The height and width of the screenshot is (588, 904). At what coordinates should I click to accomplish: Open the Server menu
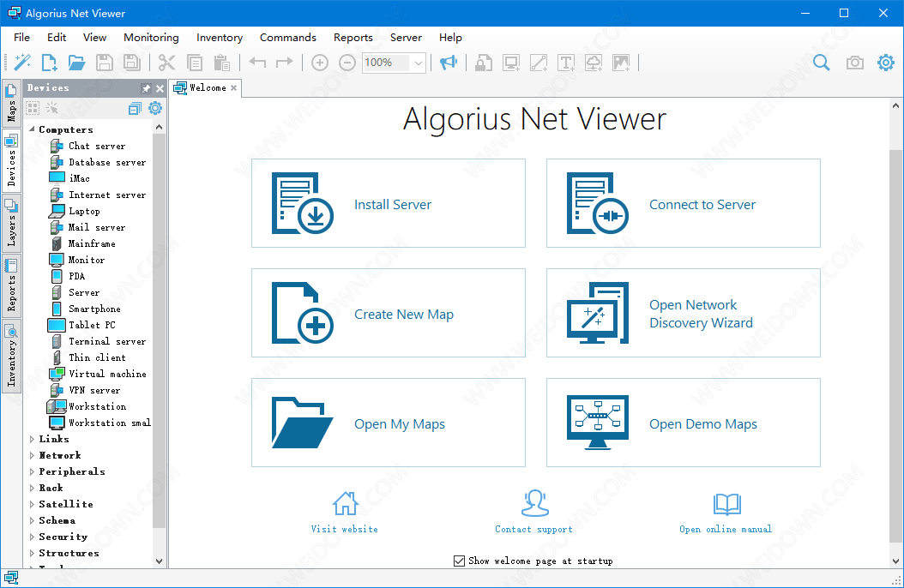[406, 38]
